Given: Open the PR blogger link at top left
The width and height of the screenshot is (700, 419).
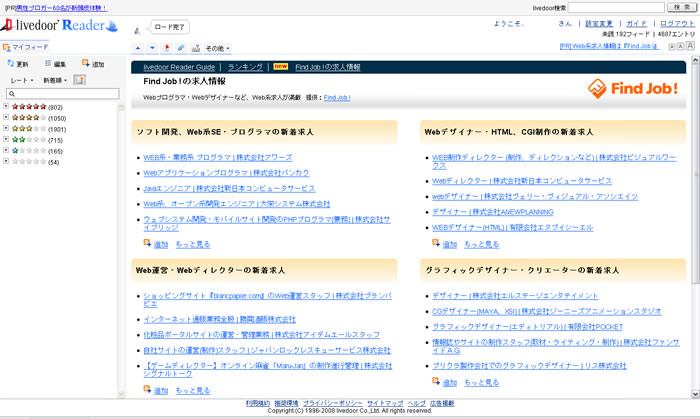Looking at the screenshot, I should point(62,8).
